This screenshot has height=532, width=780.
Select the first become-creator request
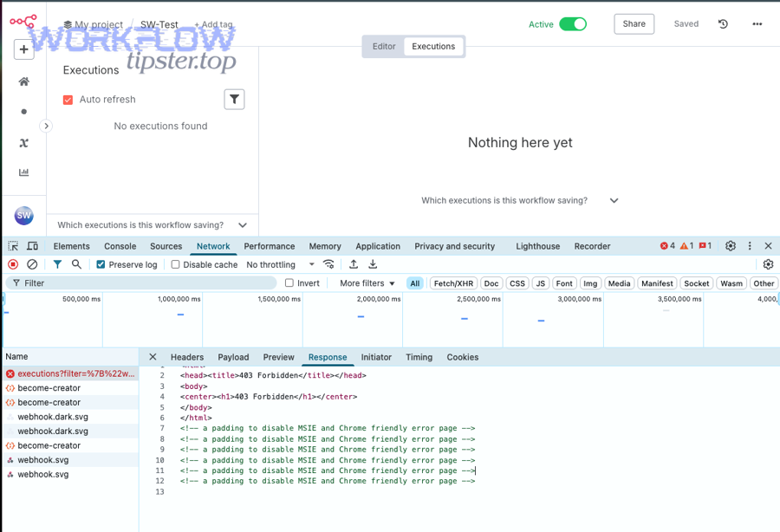point(71,388)
